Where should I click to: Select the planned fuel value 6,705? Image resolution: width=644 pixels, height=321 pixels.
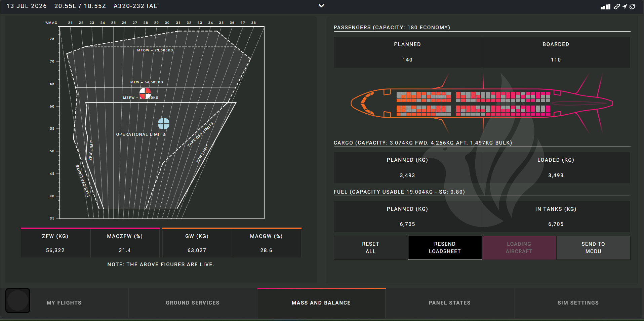coord(407,224)
